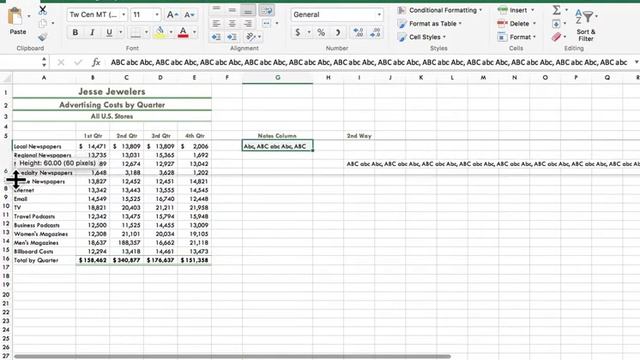Open the Insert Function fx button
The width and height of the screenshot is (640, 360).
point(96,62)
